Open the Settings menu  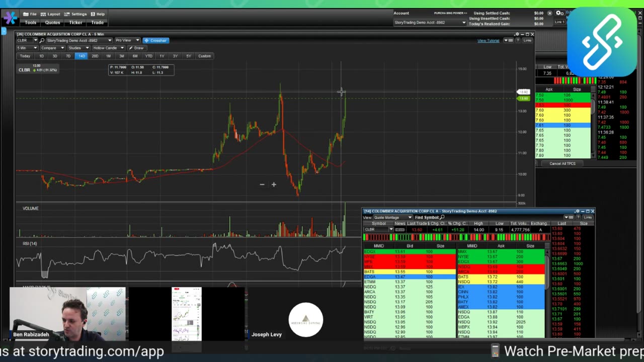[75, 14]
